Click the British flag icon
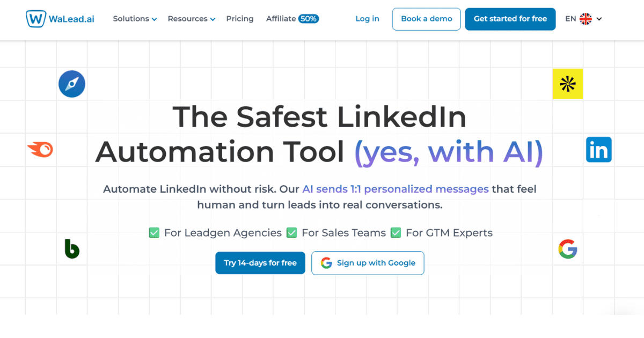The width and height of the screenshot is (644, 338). click(586, 18)
